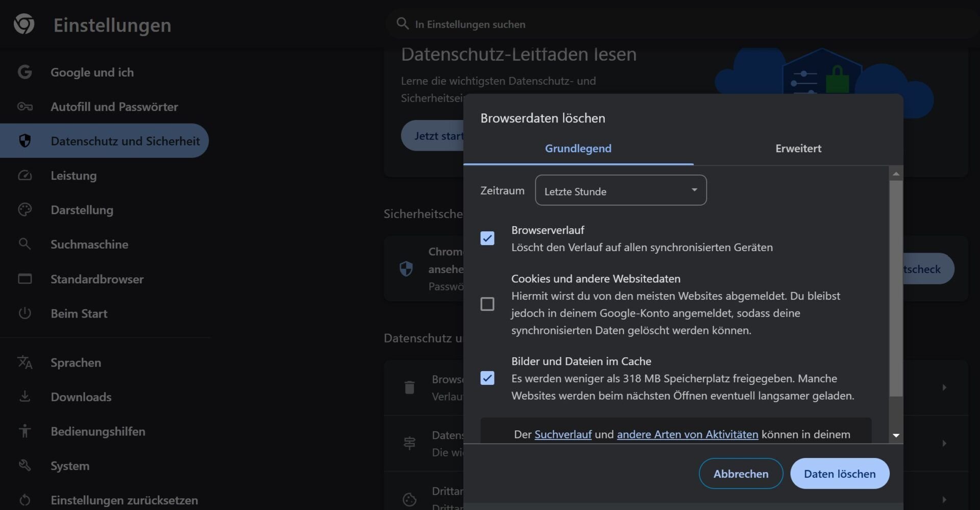This screenshot has height=510, width=980.
Task: Click the palette icon for Darstellung
Action: 24,209
